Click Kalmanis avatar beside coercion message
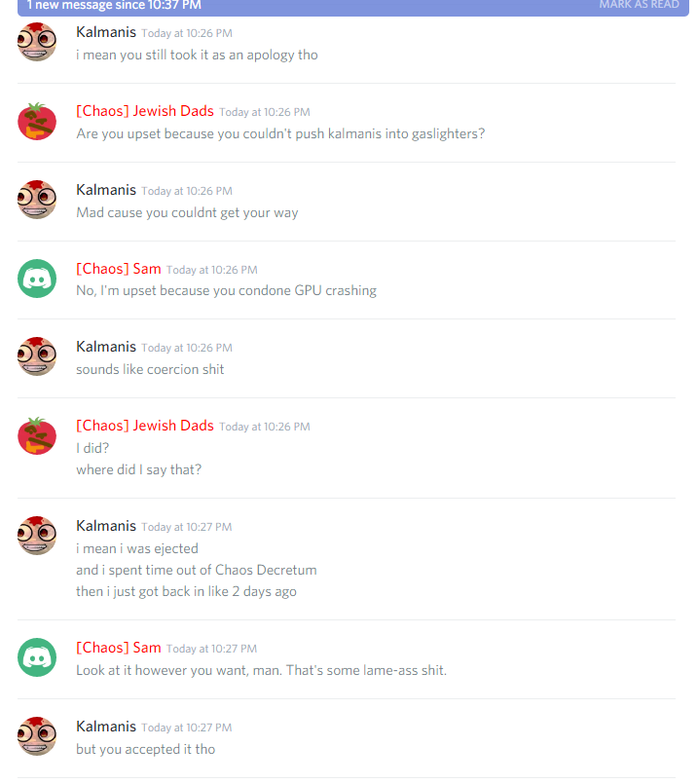Image resolution: width=698 pixels, height=784 pixels. [37, 356]
